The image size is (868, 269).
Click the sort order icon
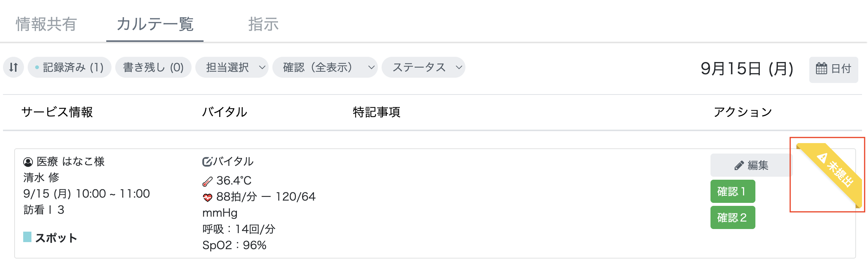(x=13, y=68)
